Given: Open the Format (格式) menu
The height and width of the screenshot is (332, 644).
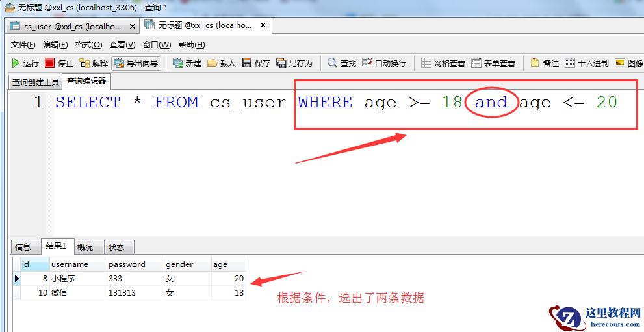Looking at the screenshot, I should 89,45.
